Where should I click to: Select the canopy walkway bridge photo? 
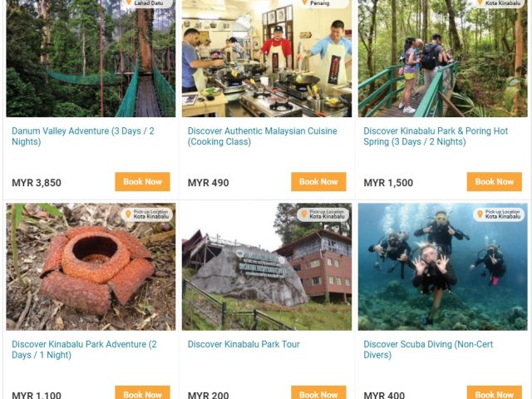click(x=91, y=58)
